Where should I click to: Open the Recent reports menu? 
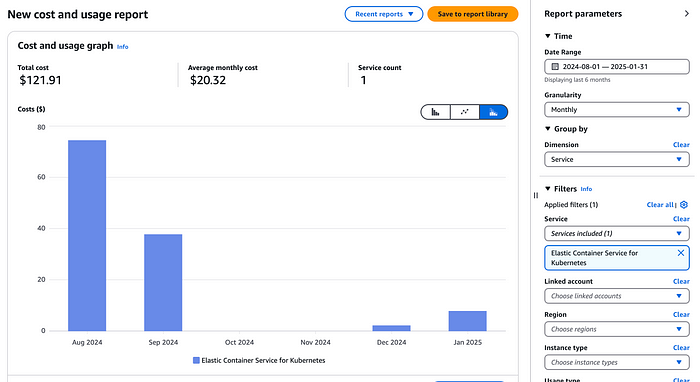[x=384, y=14]
